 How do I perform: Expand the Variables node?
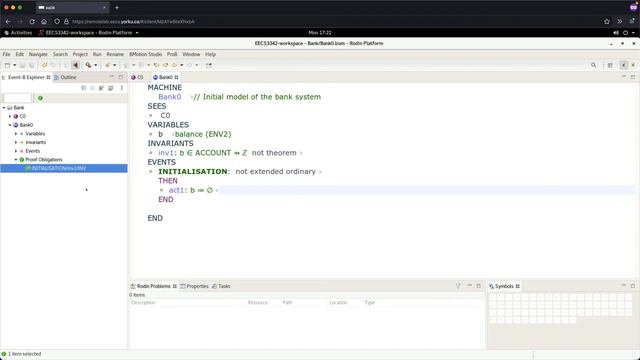[x=16, y=134]
